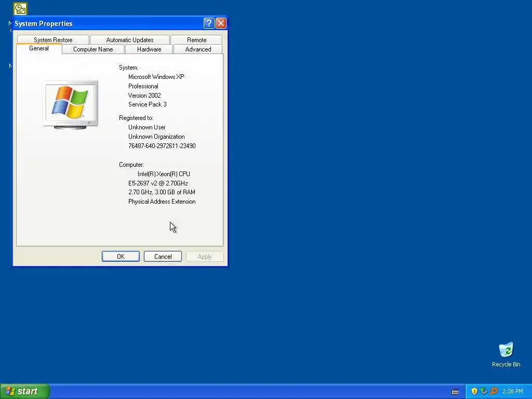Viewport: 532px width, 399px height.
Task: Click the 'Version 2002' text
Action: click(144, 96)
